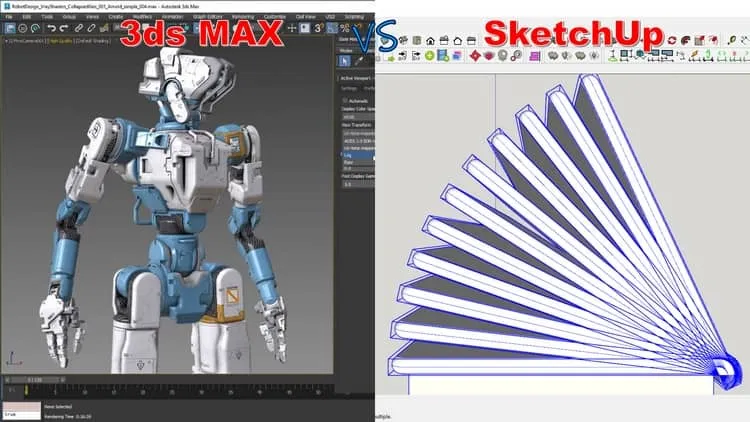
Task: Open the Edit menu in 3ds Max
Action: coord(27,17)
